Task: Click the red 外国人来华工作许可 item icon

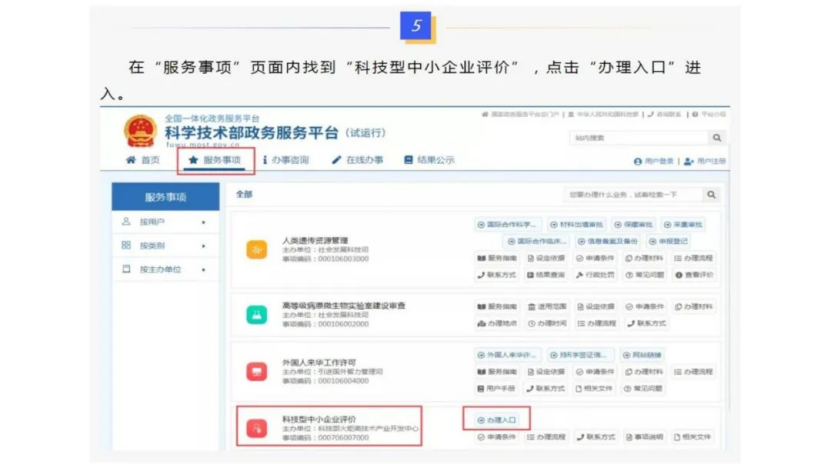Action: pyautogui.click(x=257, y=372)
